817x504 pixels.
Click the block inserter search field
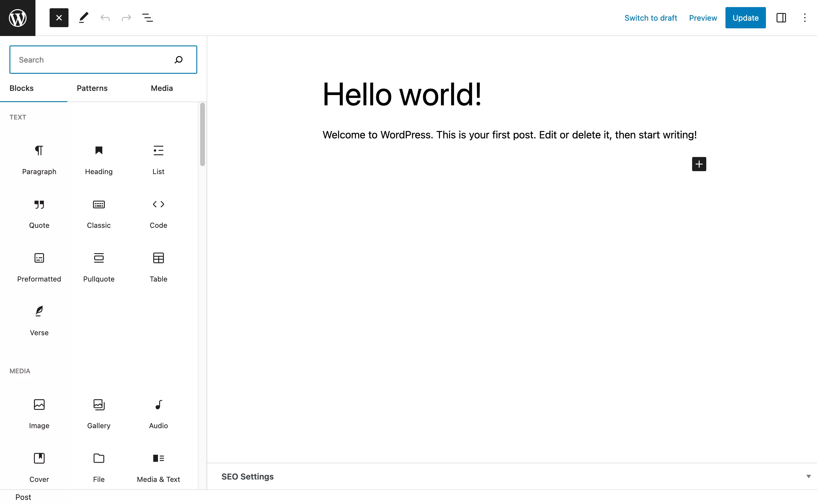(x=103, y=60)
